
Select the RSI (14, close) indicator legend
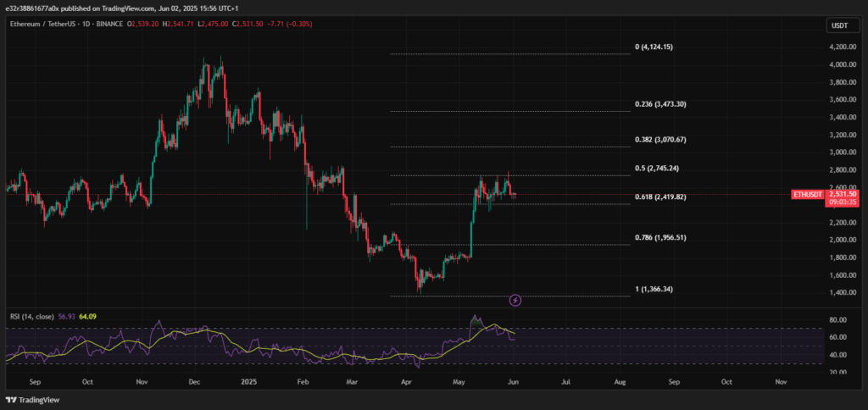(x=32, y=317)
